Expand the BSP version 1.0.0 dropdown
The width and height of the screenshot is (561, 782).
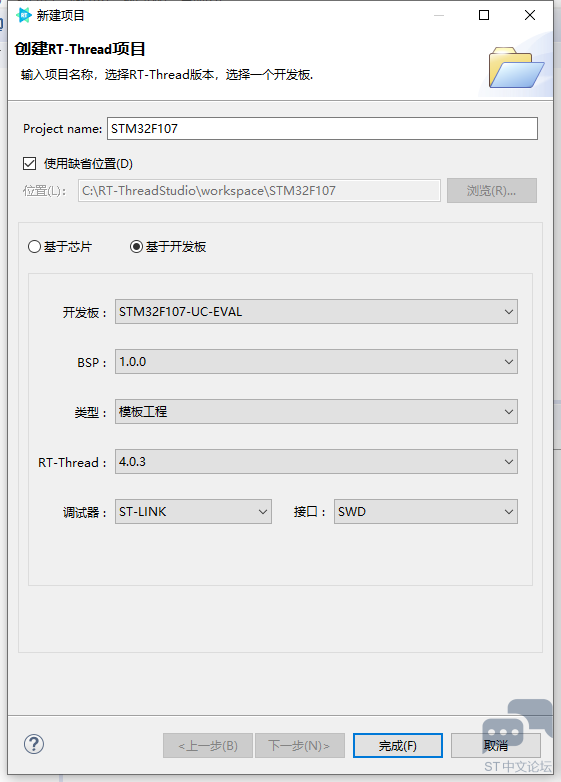[316, 362]
